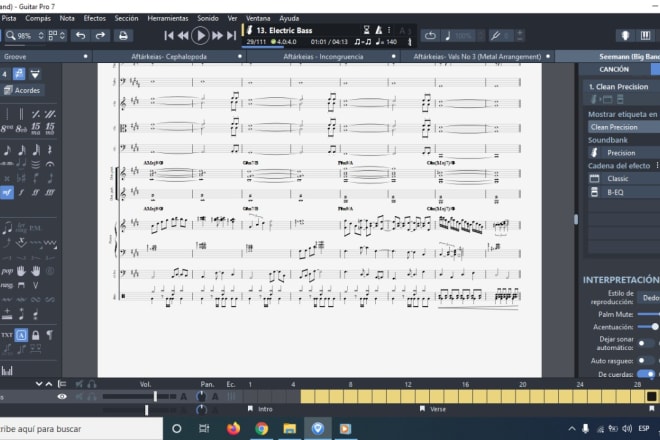Click the highlighted A chord-name tool
This screenshot has width=660, height=440.
point(21,335)
